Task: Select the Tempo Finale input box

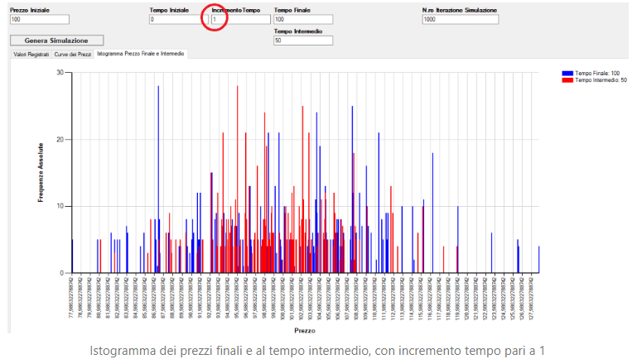Action: [x=302, y=19]
